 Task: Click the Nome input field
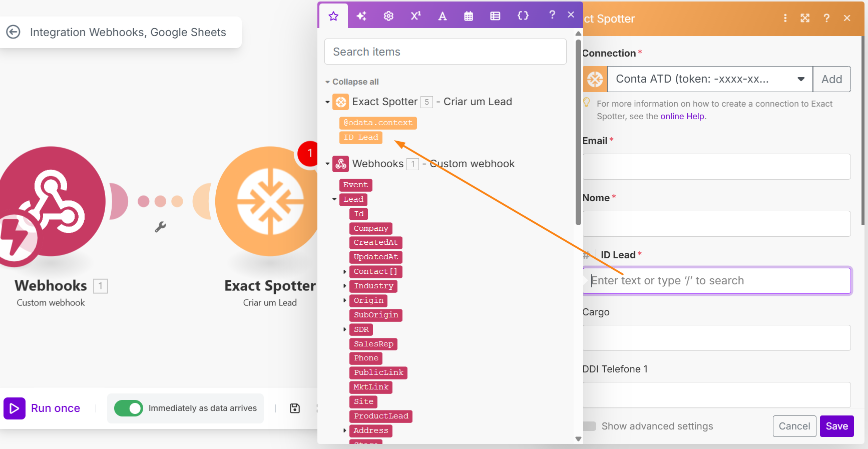pyautogui.click(x=716, y=224)
